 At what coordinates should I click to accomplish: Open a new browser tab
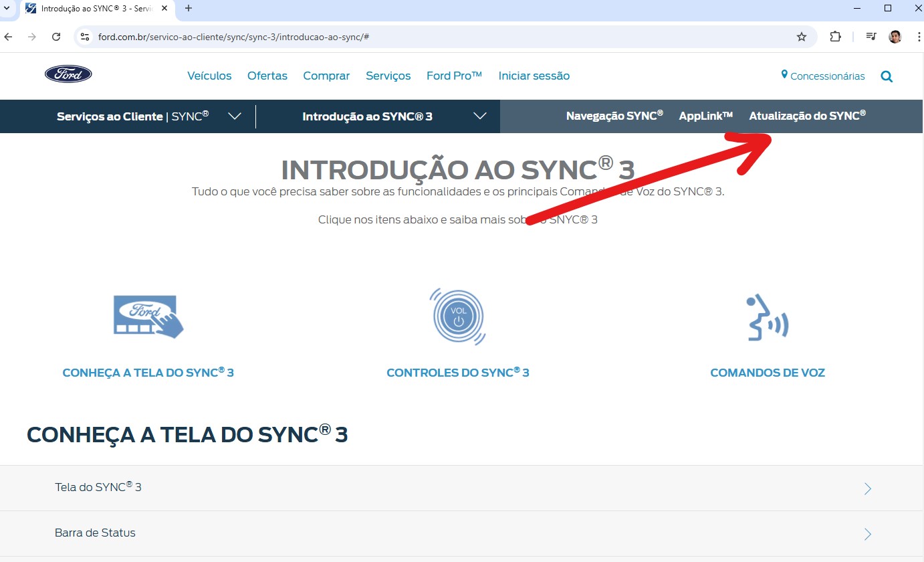tap(189, 9)
